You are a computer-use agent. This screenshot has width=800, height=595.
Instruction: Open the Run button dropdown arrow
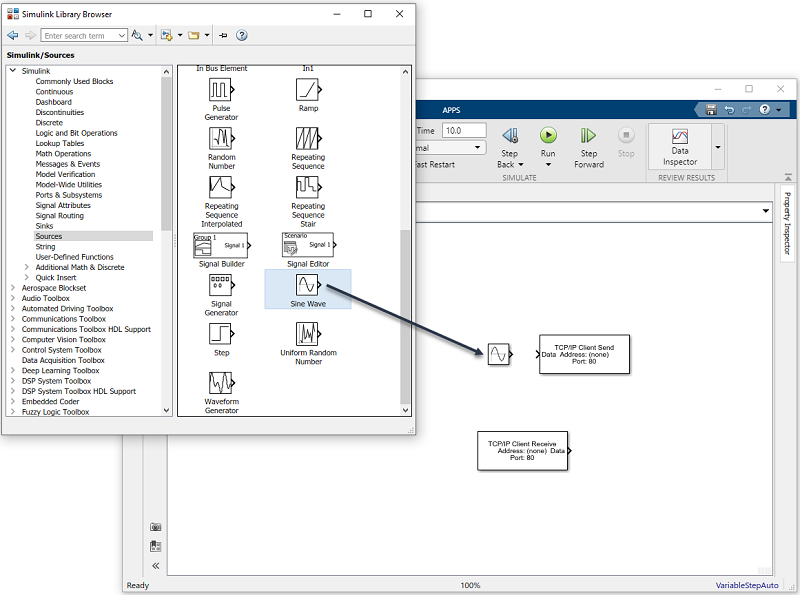point(548,165)
